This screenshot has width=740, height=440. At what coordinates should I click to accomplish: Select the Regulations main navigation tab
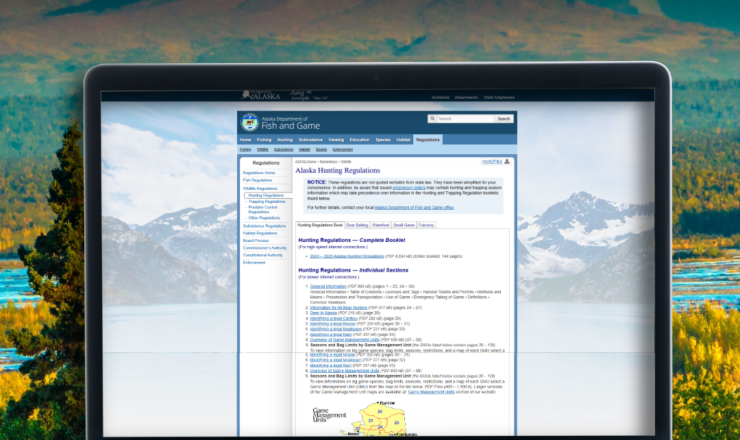(428, 140)
